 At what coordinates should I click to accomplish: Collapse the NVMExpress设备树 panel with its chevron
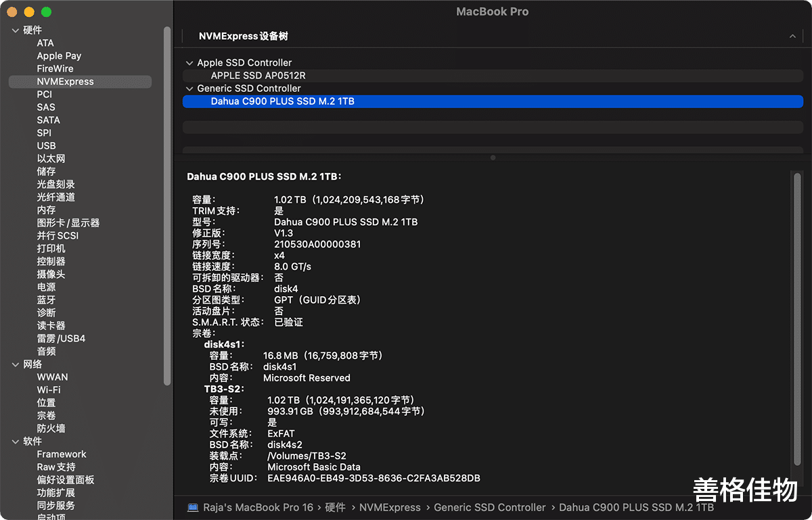(x=792, y=36)
